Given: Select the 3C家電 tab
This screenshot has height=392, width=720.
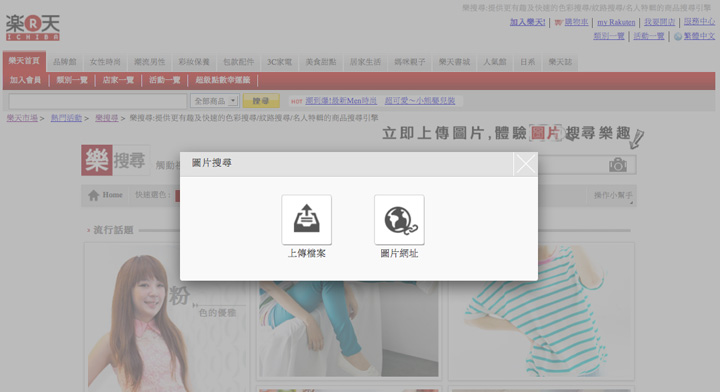Looking at the screenshot, I should tap(279, 62).
